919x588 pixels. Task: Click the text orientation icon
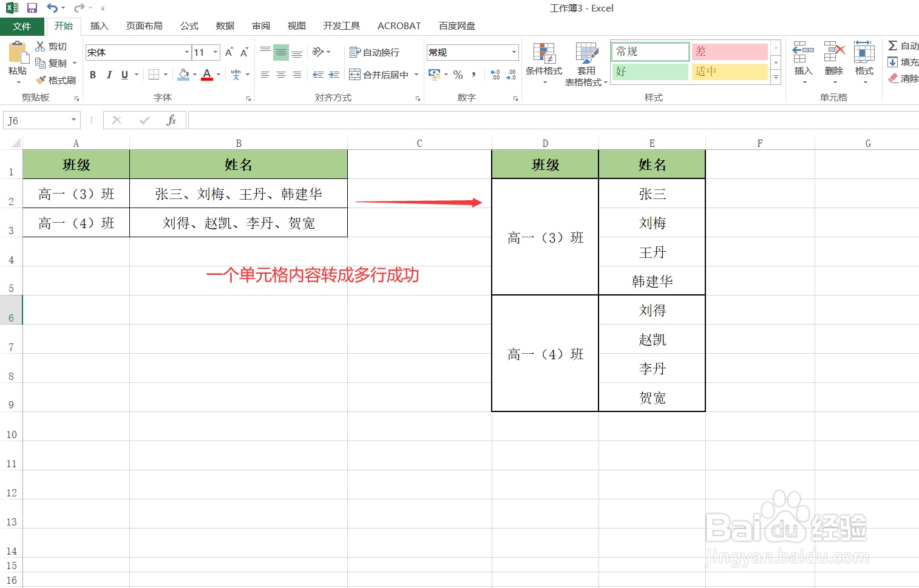[318, 52]
